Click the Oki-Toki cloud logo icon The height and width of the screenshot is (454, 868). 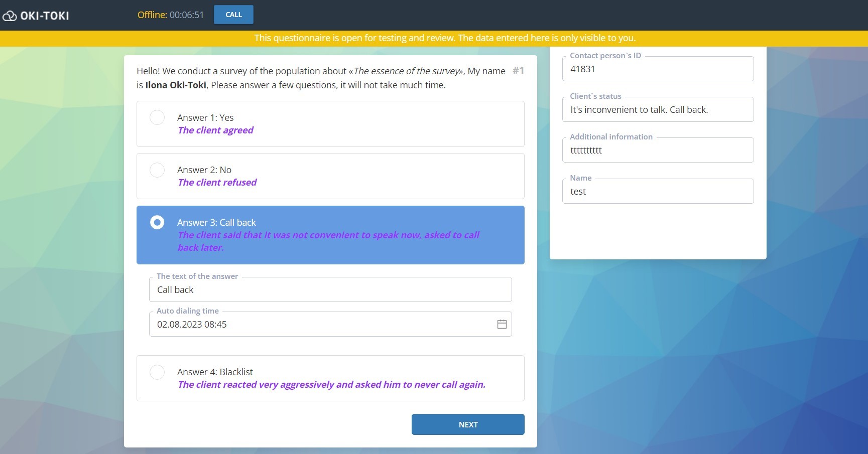10,16
